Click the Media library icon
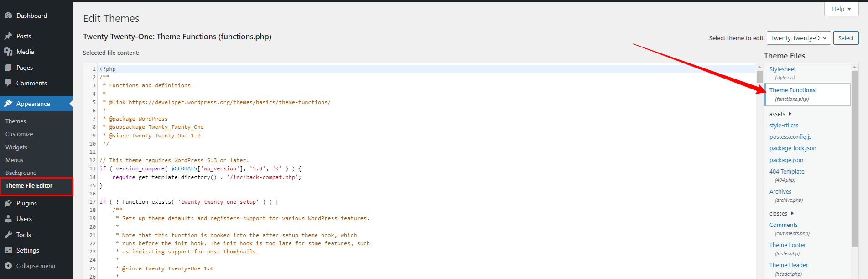 pyautogui.click(x=8, y=52)
